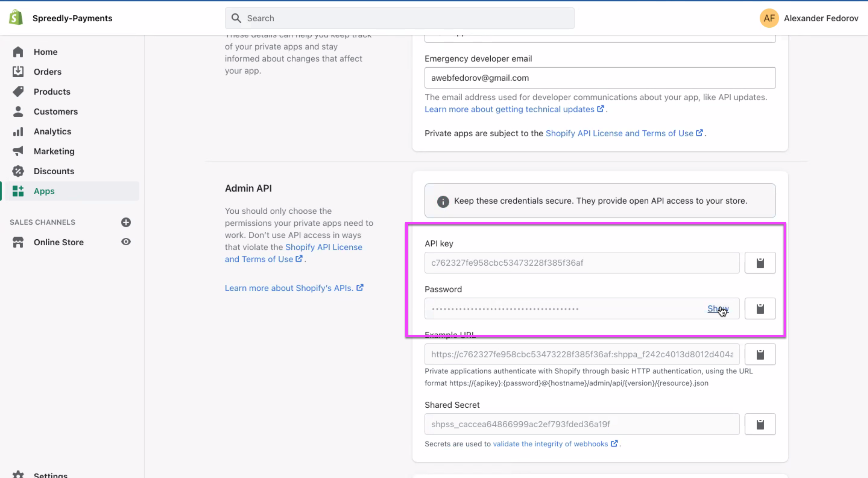Viewport: 868px width, 478px height.
Task: Click the Orders sidebar icon
Action: point(18,72)
